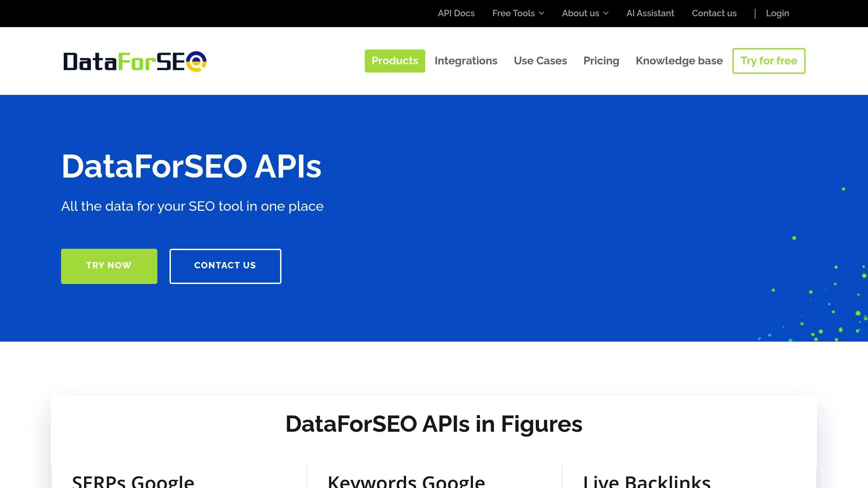Open API Docs link
The height and width of the screenshot is (488, 868).
tap(456, 13)
